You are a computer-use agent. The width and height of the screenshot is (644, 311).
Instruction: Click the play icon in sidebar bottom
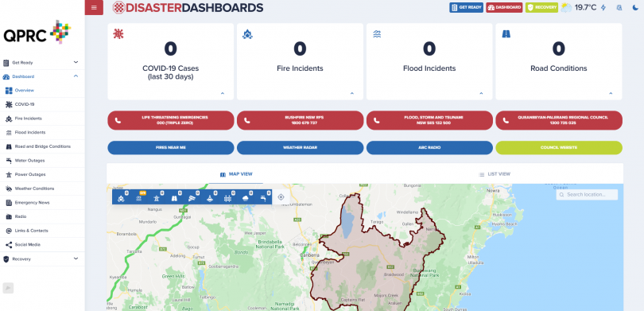8,288
